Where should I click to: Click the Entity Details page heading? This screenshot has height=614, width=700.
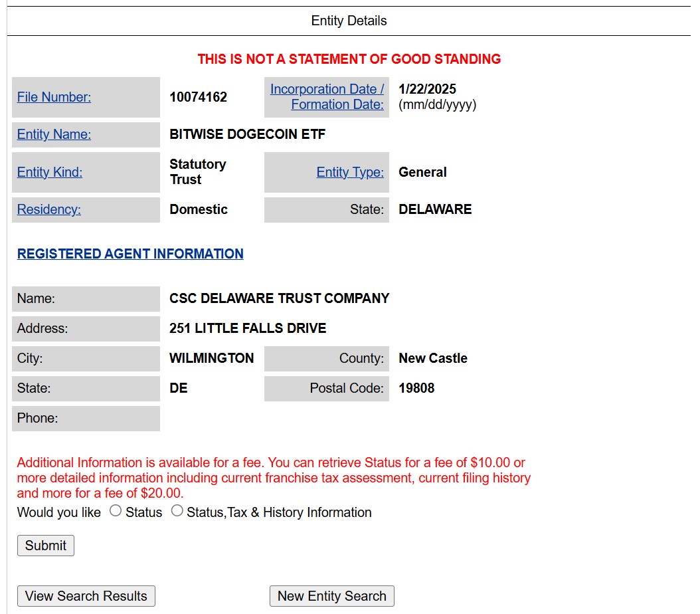(x=349, y=21)
